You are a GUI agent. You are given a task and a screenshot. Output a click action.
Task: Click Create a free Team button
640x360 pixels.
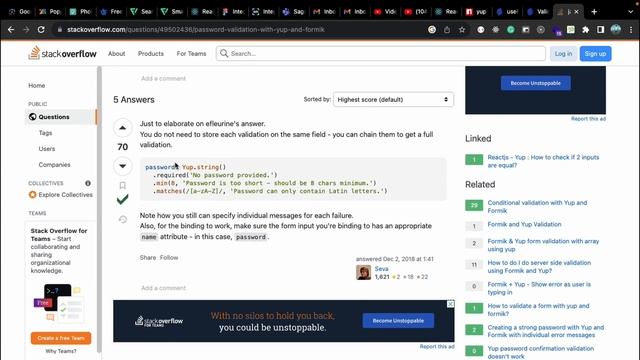click(x=61, y=338)
